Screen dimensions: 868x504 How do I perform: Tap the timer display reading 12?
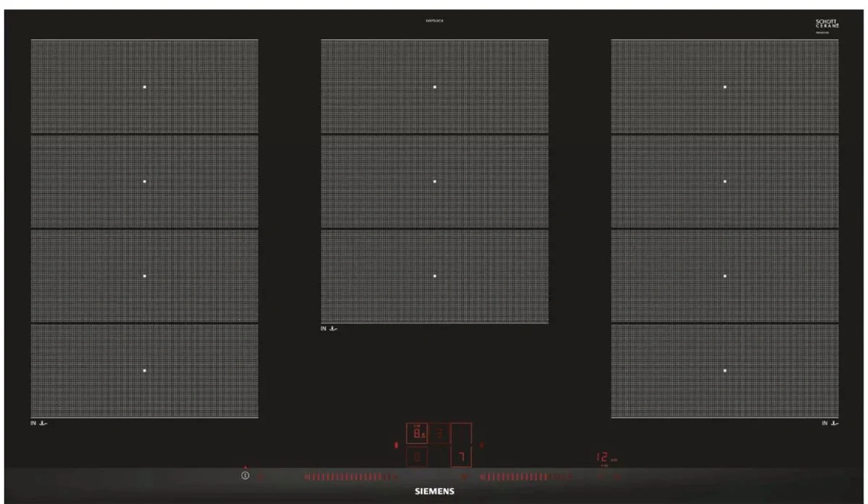[x=600, y=458]
